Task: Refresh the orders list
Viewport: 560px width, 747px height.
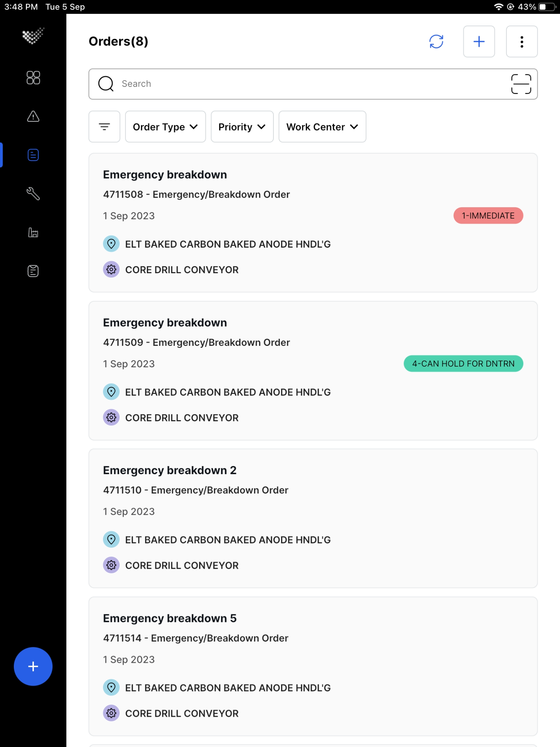Action: pyautogui.click(x=436, y=42)
